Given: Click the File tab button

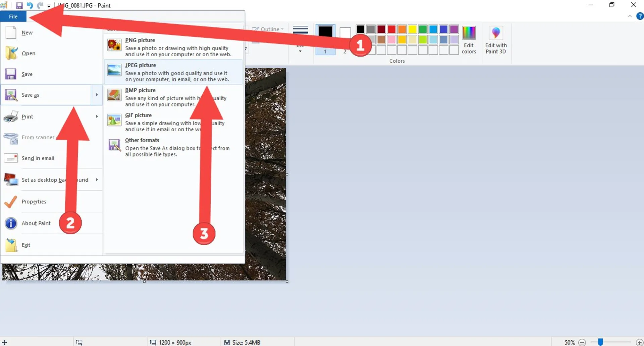Looking at the screenshot, I should pyautogui.click(x=13, y=16).
